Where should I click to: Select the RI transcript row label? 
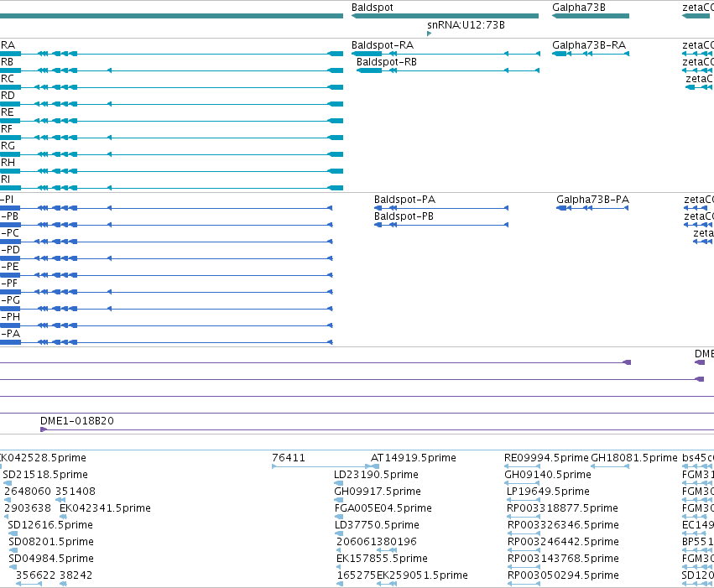(x=6, y=180)
